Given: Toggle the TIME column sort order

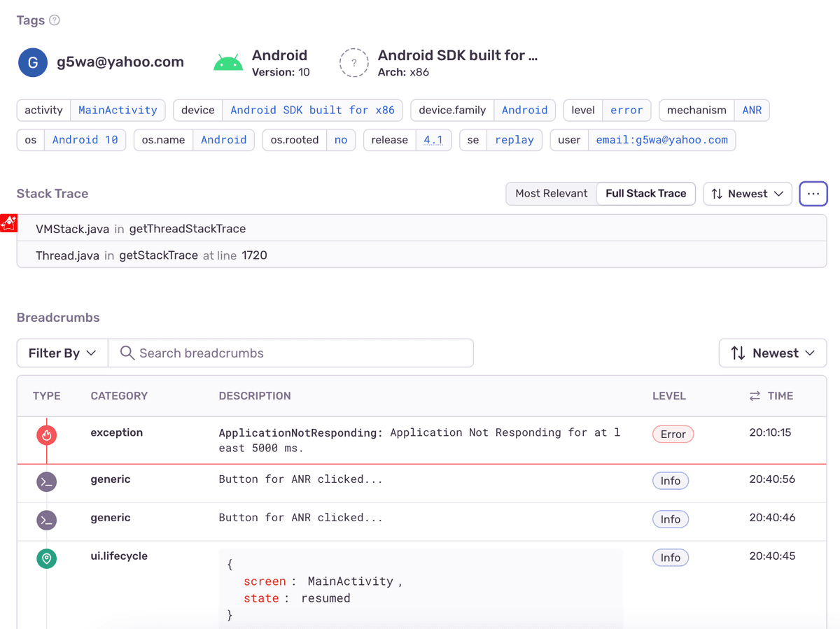Looking at the screenshot, I should click(755, 395).
